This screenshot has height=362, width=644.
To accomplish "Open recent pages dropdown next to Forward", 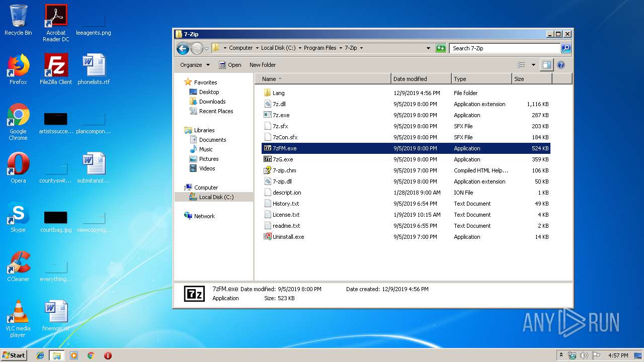I will (206, 49).
